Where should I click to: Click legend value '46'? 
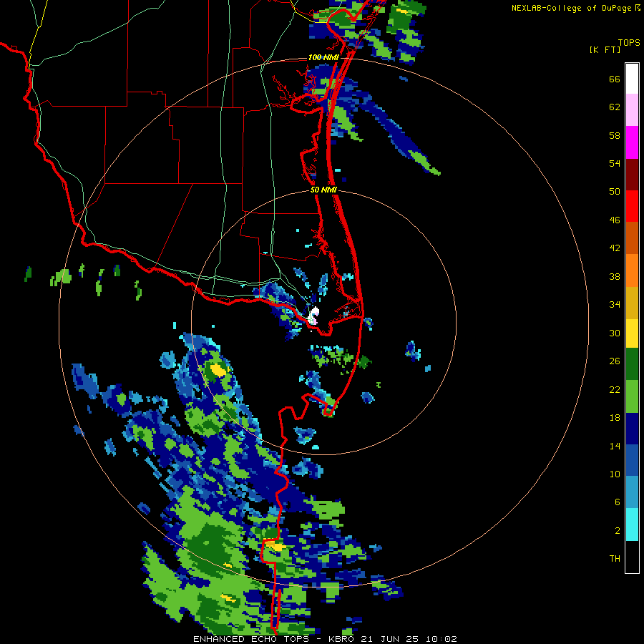point(615,220)
